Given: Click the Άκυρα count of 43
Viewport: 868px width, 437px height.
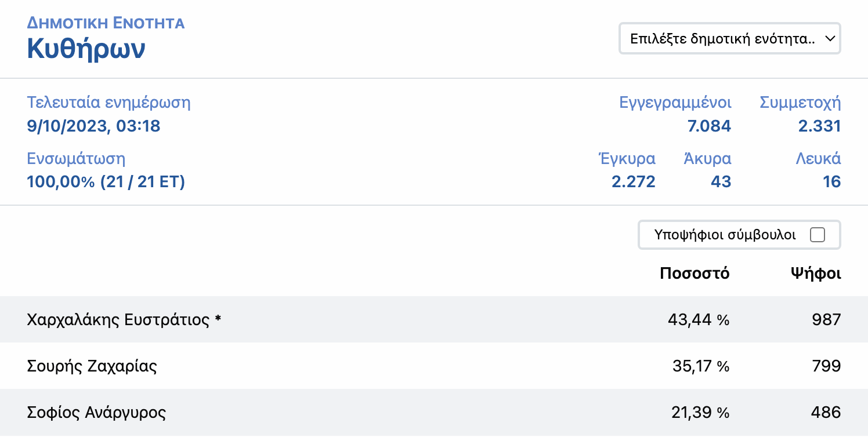Looking at the screenshot, I should (721, 182).
